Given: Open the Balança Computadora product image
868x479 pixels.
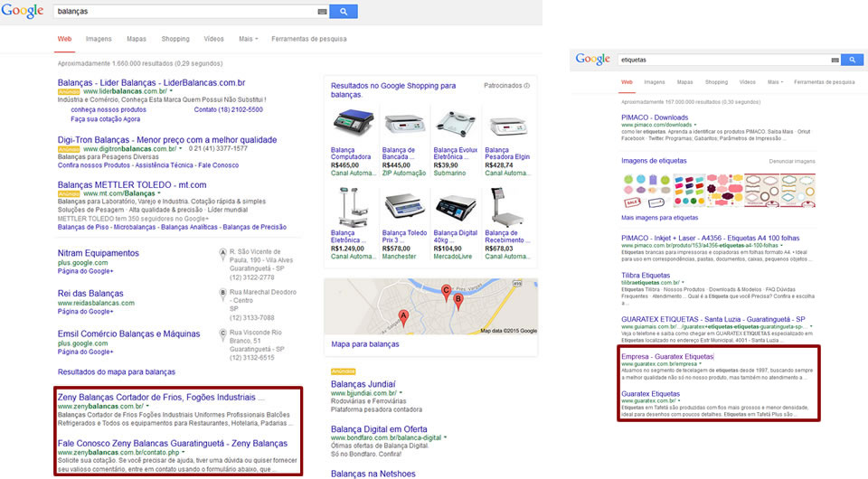Looking at the screenshot, I should click(x=352, y=123).
